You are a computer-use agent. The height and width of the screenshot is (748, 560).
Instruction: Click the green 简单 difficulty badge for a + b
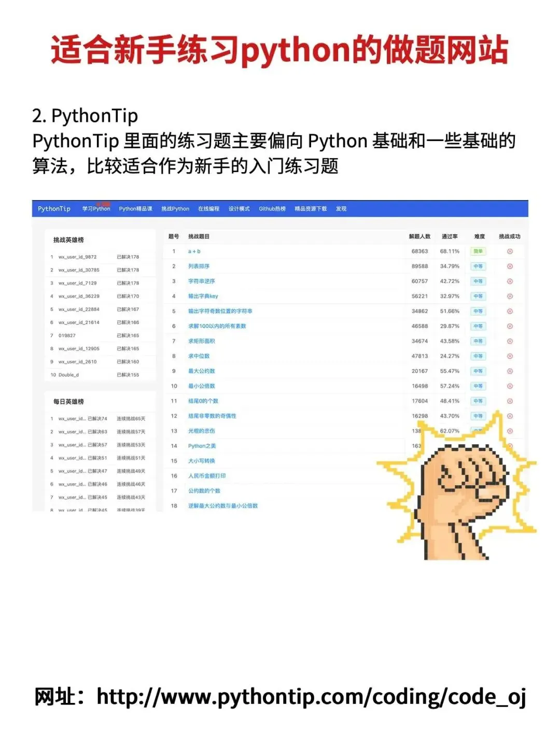[478, 251]
